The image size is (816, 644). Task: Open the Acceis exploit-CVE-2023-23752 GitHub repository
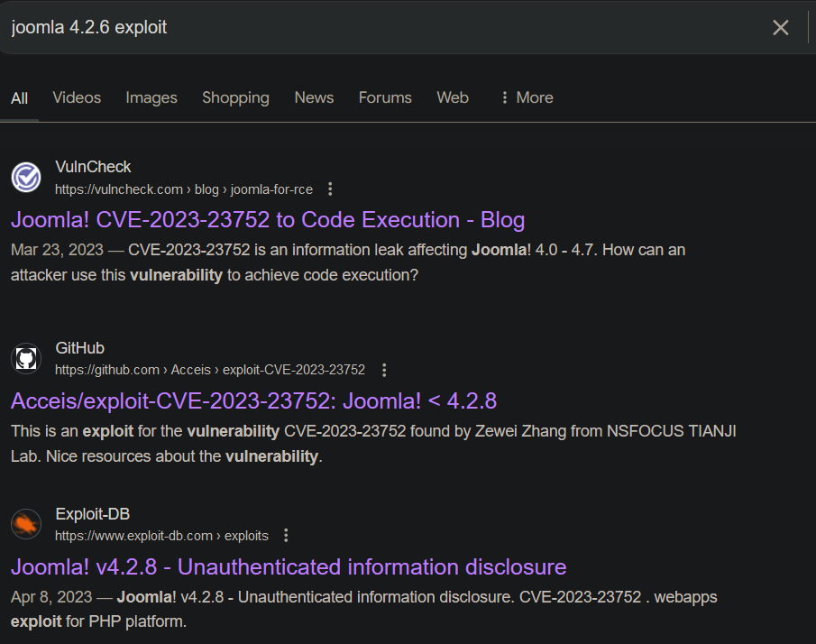(252, 400)
